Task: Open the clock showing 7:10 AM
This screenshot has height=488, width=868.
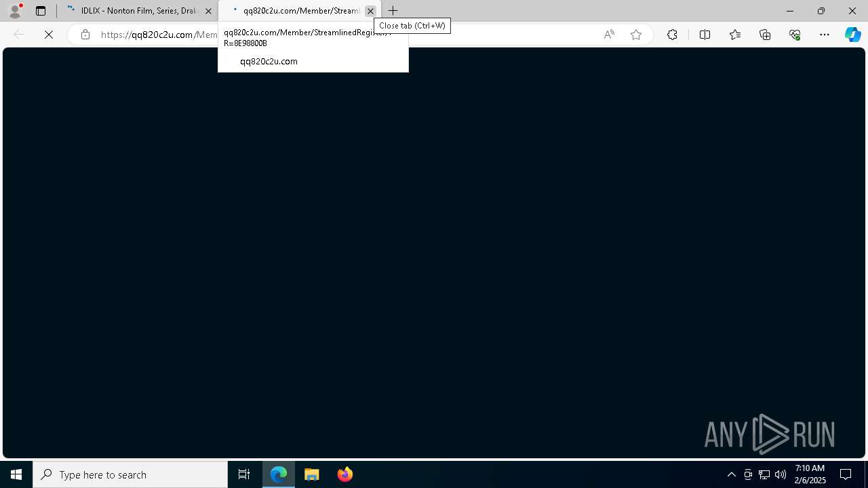Action: click(810, 474)
